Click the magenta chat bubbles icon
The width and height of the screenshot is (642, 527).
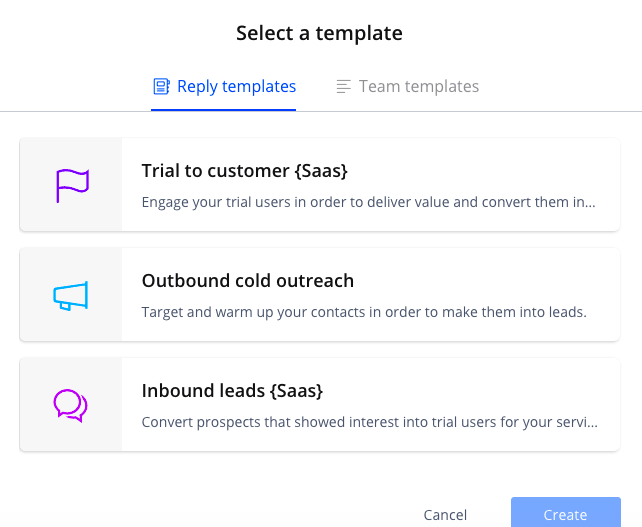coord(70,405)
